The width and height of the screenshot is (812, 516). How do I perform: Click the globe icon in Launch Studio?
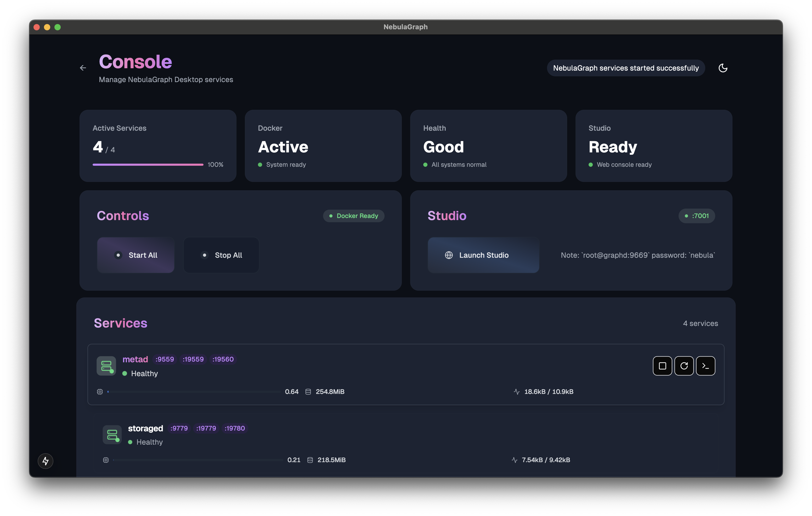[449, 255]
